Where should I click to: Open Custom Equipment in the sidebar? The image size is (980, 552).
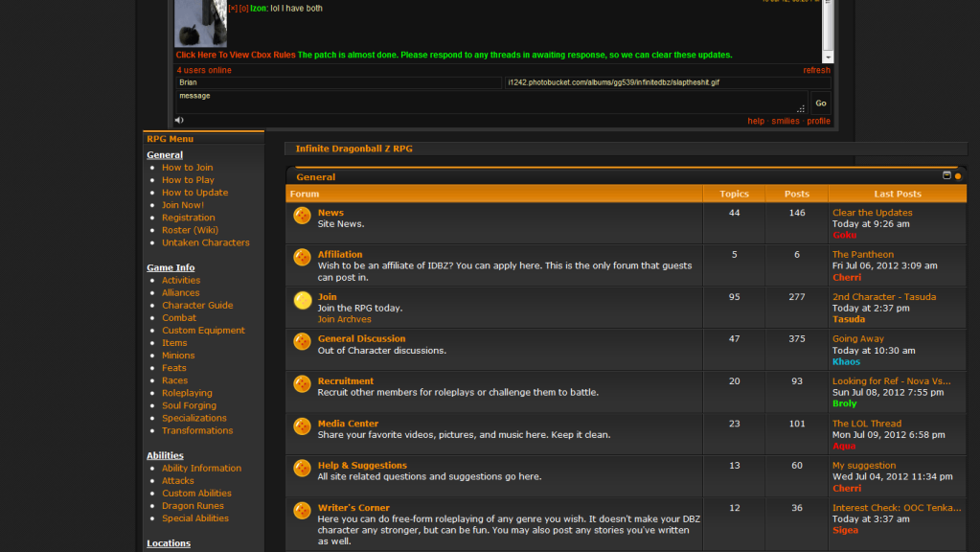click(x=203, y=330)
